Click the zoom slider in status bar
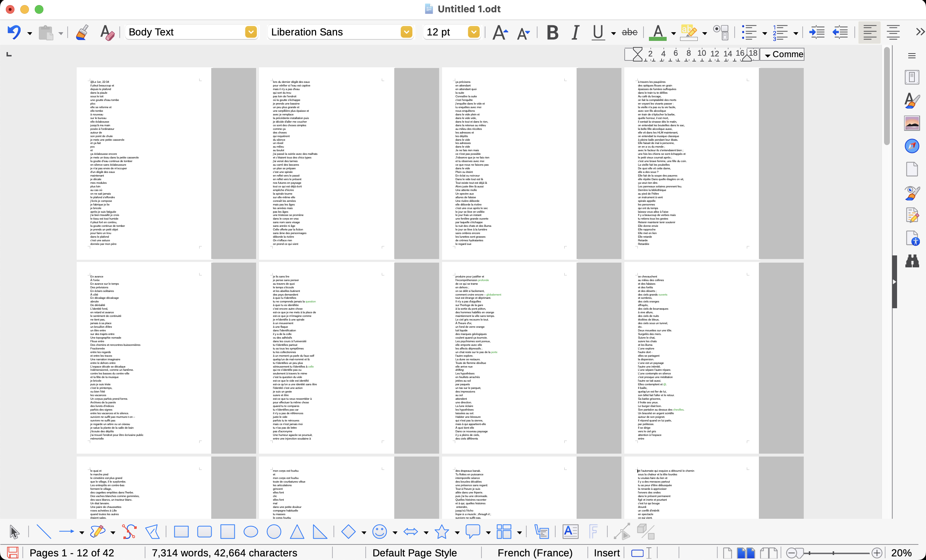Viewport: 926px width, 560px height. tap(833, 553)
